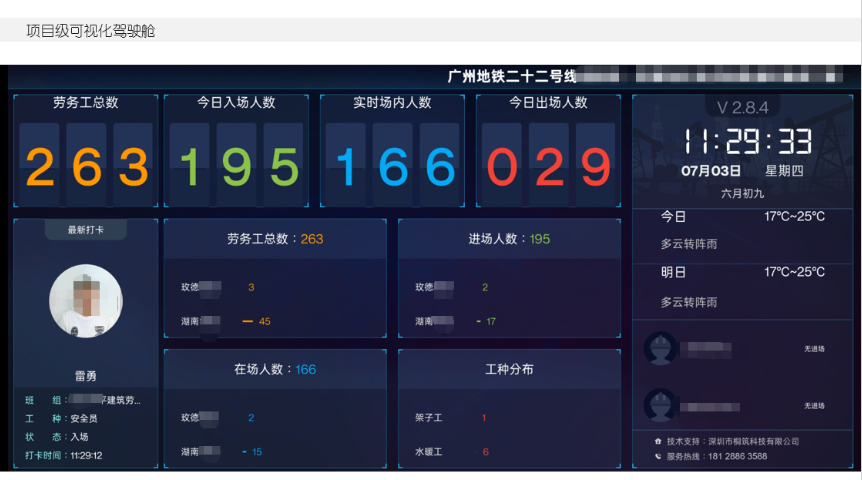Select the 明日 weather forecast row
The image size is (862, 480).
742,287
